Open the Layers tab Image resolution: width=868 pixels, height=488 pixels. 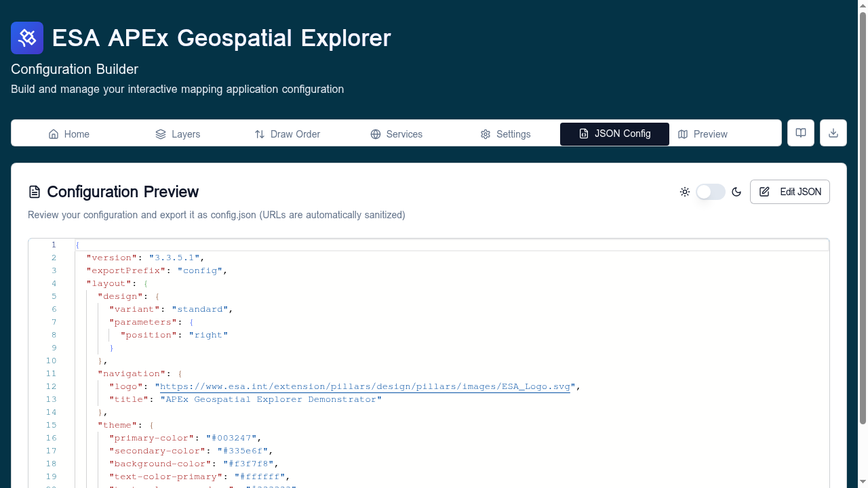click(178, 134)
